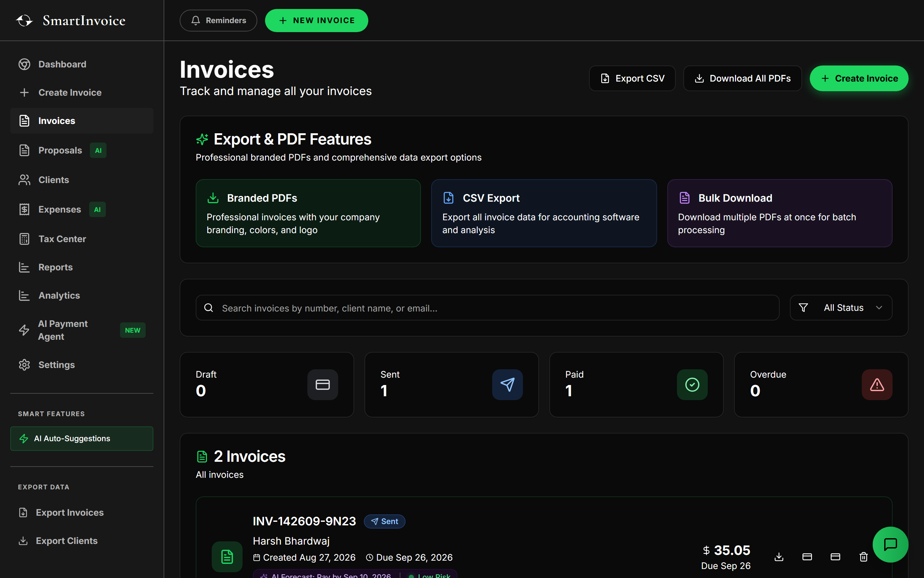Open the Reminders button
The height and width of the screenshot is (578, 924).
pos(218,21)
